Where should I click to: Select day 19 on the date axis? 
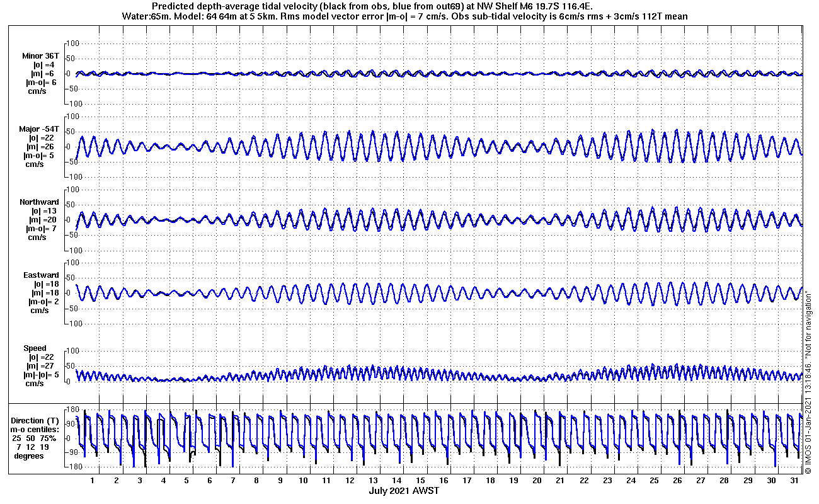tap(513, 481)
